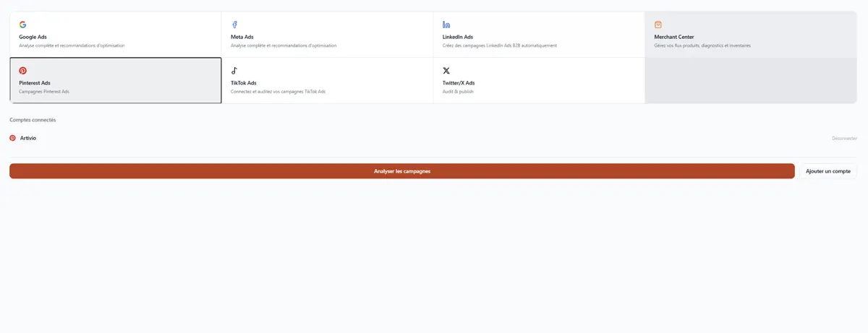Select the Meta Ads platform card title
Viewport: 868px width, 333px height.
click(242, 37)
